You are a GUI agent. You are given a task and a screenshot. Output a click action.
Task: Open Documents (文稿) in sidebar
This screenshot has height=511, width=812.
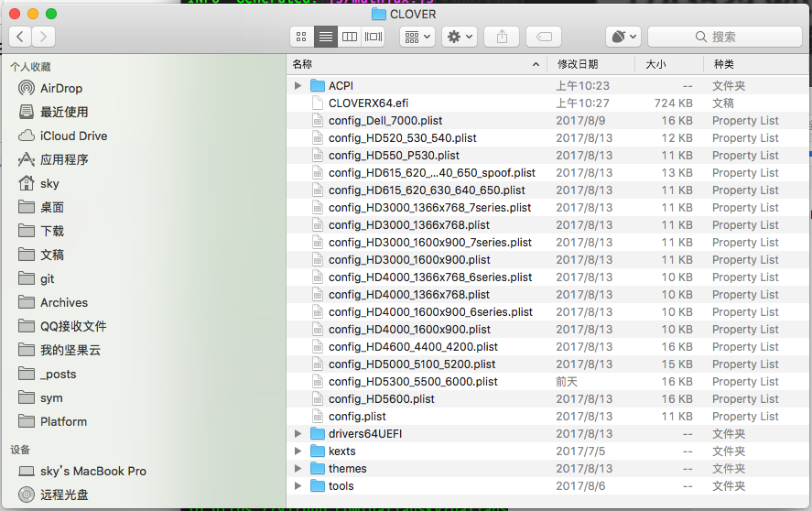coord(41,255)
